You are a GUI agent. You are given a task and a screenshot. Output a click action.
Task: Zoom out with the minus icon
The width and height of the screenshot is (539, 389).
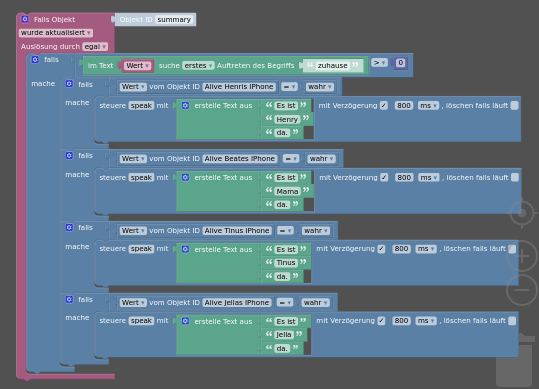522,290
